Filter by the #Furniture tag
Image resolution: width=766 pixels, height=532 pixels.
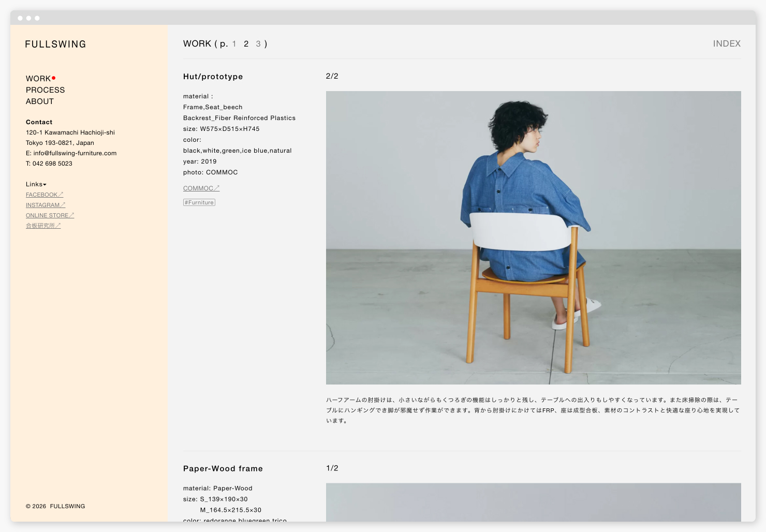pyautogui.click(x=199, y=202)
